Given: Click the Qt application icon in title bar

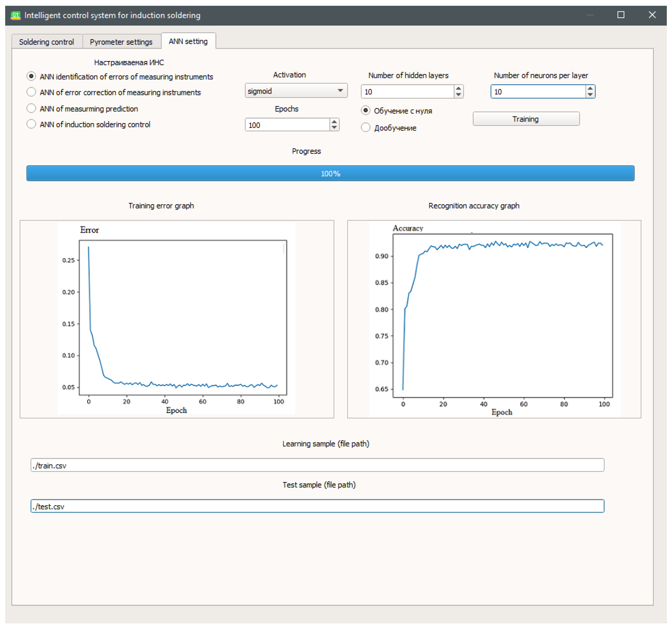Looking at the screenshot, I should [15, 15].
